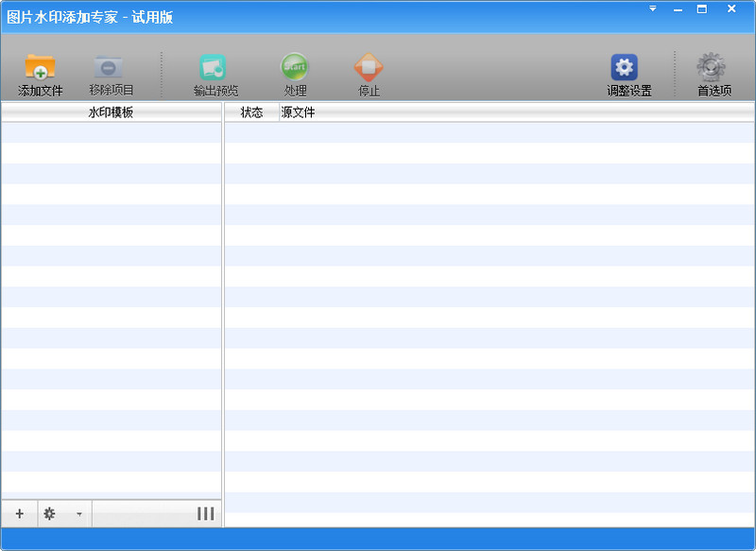Open 首选项 (Preferences) gear icon
Screen dimensions: 756x551
(x=712, y=68)
